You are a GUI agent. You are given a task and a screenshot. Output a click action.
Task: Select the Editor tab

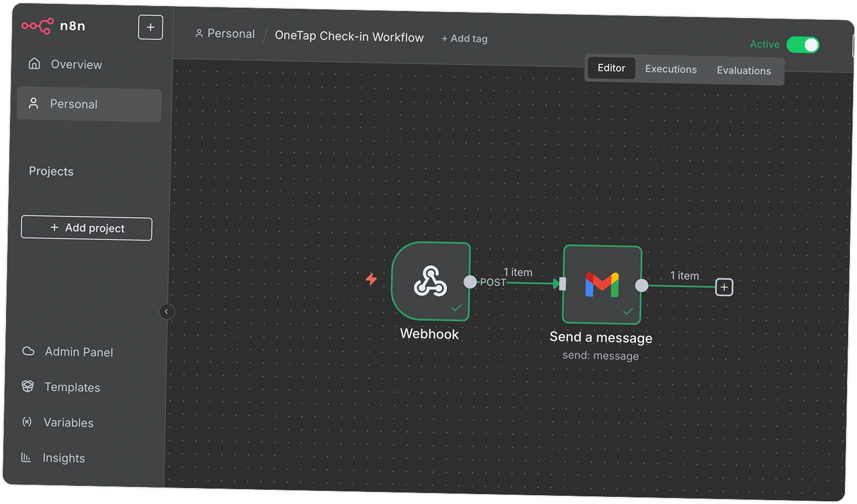tap(611, 68)
